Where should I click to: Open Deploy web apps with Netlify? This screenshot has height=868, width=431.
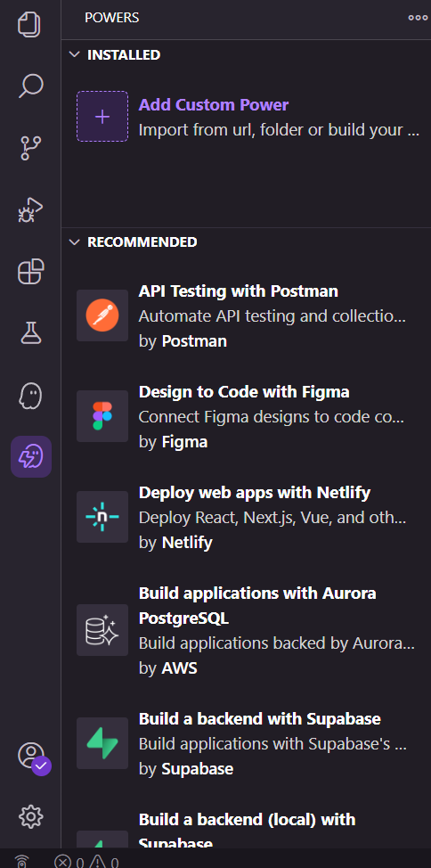click(x=246, y=517)
